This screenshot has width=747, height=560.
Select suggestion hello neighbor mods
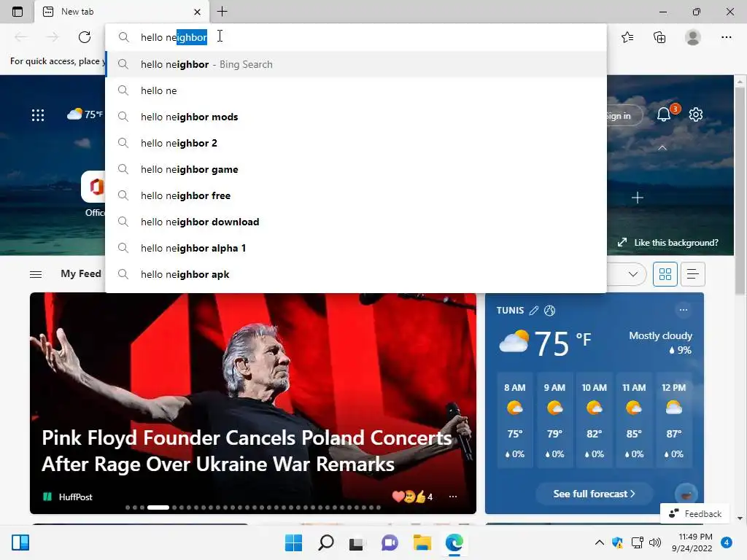pos(356,117)
